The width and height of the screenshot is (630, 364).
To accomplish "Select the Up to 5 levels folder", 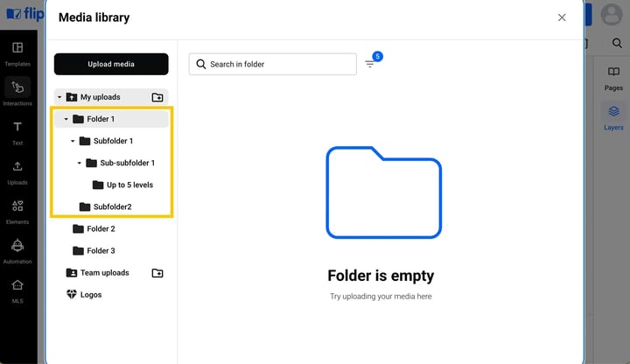I will point(123,185).
